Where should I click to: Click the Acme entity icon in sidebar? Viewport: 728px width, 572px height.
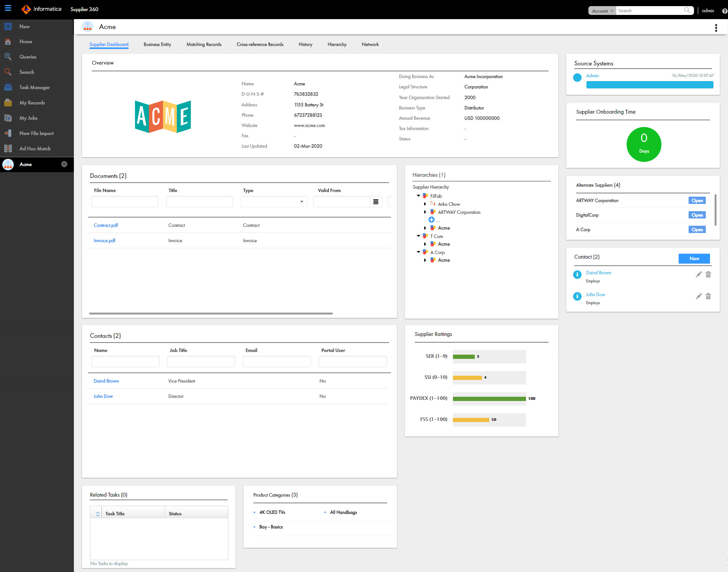tap(8, 165)
